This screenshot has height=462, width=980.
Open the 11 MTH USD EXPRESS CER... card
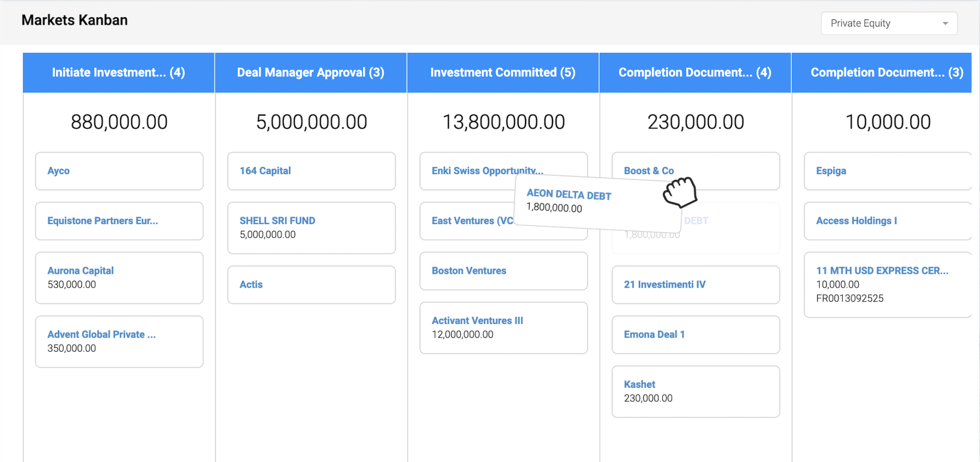[x=888, y=285]
